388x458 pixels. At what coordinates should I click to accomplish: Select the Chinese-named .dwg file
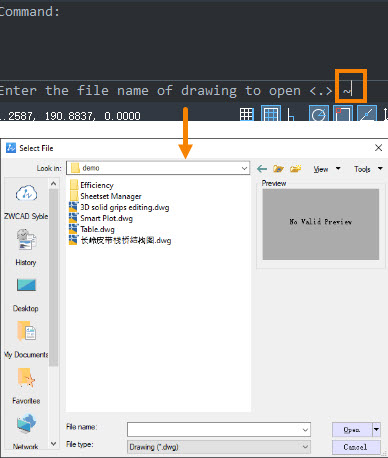[x=120, y=240]
